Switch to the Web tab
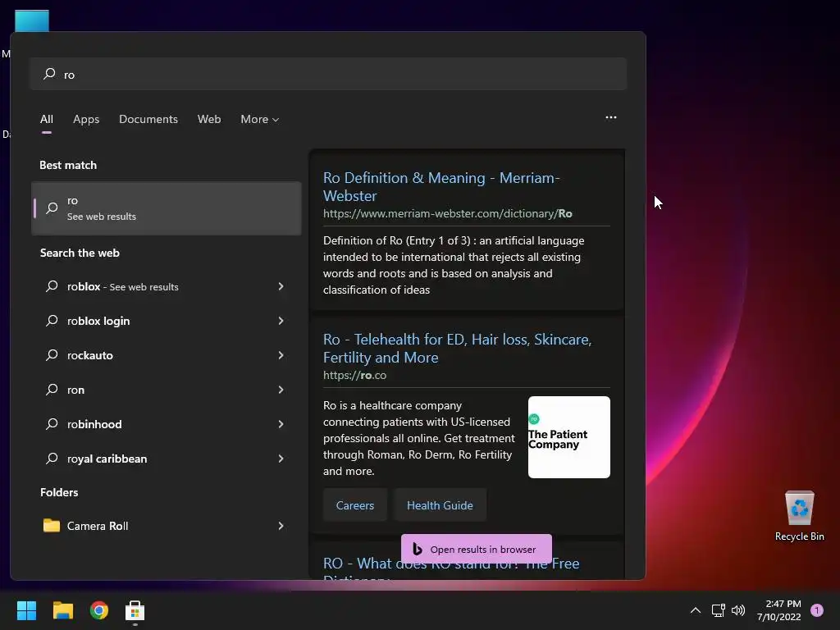This screenshot has width=840, height=630. [209, 119]
